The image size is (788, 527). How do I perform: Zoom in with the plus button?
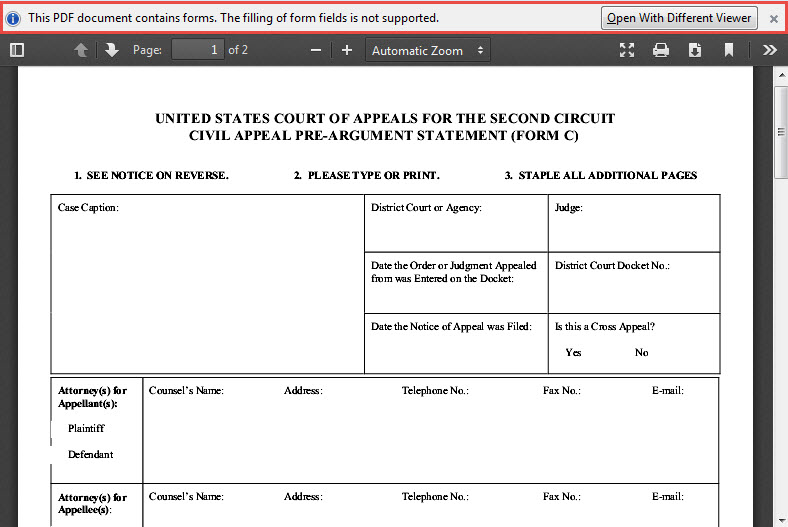click(347, 50)
